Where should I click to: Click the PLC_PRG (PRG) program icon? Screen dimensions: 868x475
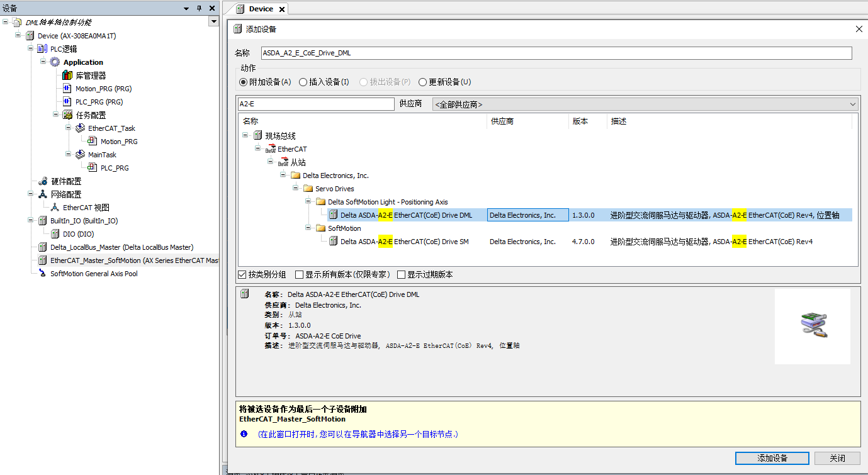coord(68,102)
